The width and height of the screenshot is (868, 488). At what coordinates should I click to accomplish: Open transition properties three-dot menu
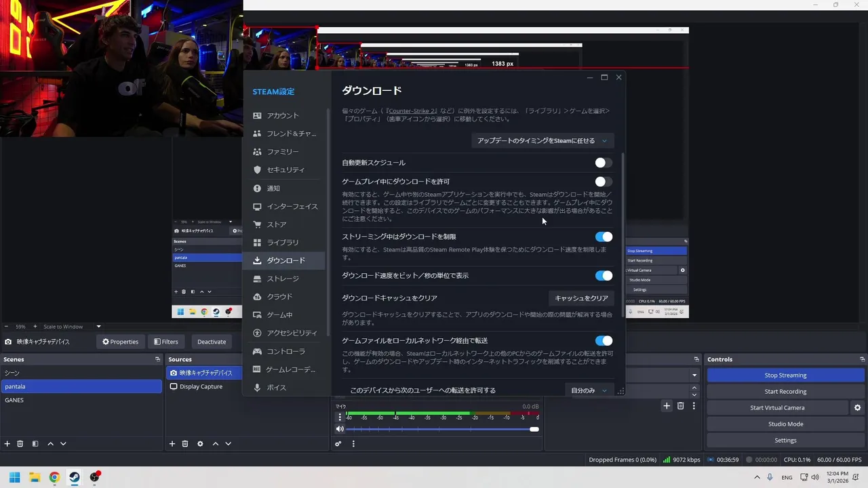click(x=694, y=406)
